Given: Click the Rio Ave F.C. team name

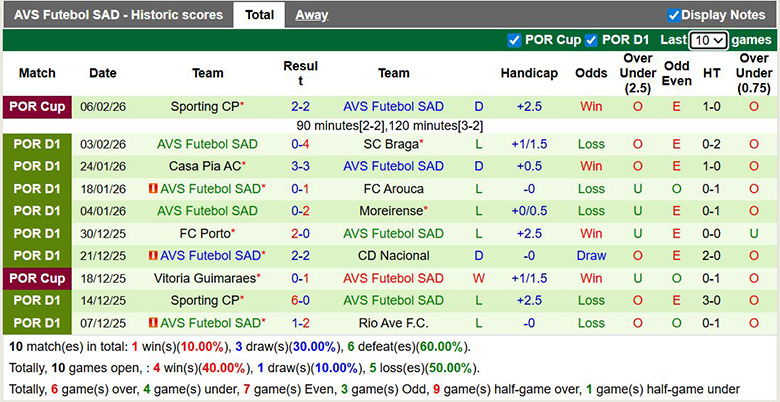Looking at the screenshot, I should click(x=393, y=323).
